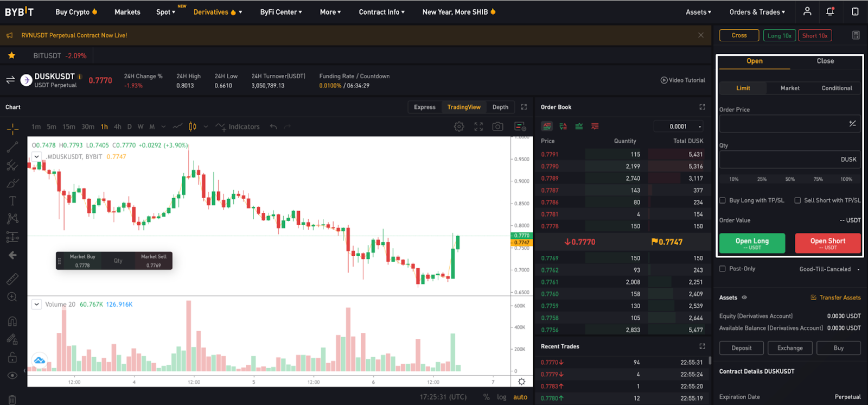Expand the Order Book panel
This screenshot has width=868, height=405.
click(x=703, y=107)
